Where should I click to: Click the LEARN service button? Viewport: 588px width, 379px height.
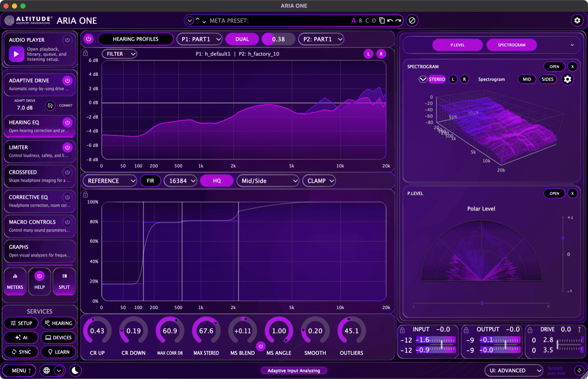pyautogui.click(x=58, y=352)
